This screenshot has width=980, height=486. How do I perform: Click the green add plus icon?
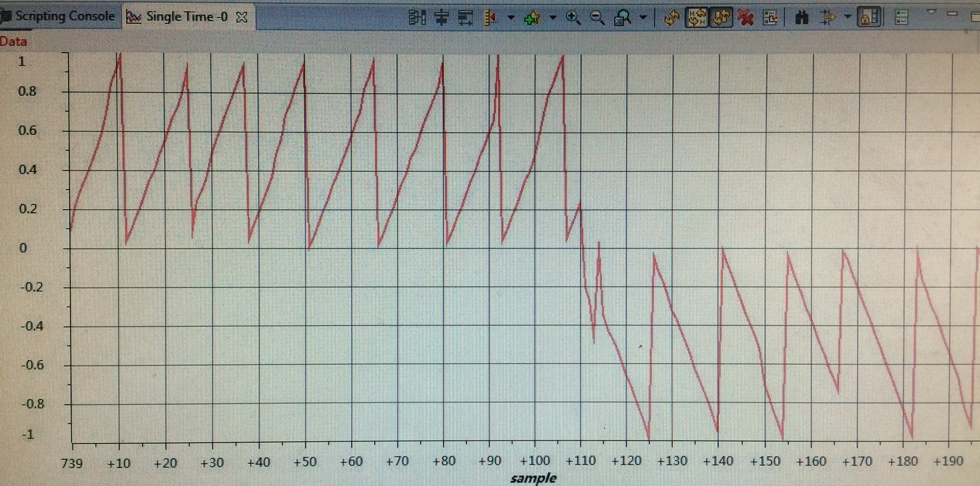(x=532, y=17)
